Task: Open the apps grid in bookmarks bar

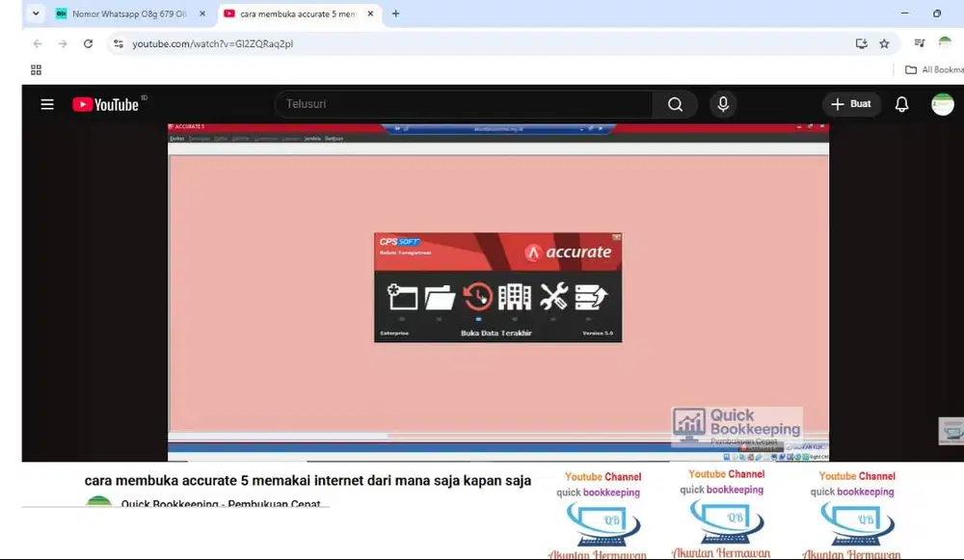Action: 37,70
